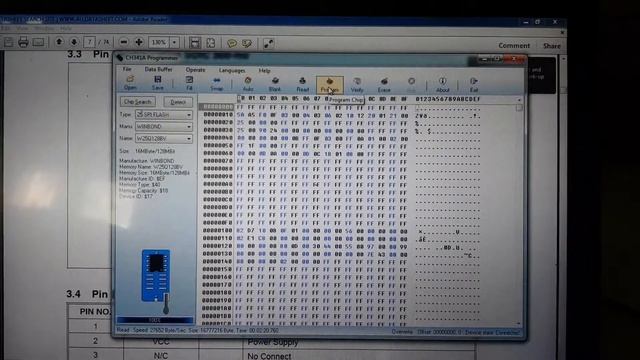Print the document in Adobe Reader
The height and width of the screenshot is (360, 640).
pyautogui.click(x=23, y=42)
